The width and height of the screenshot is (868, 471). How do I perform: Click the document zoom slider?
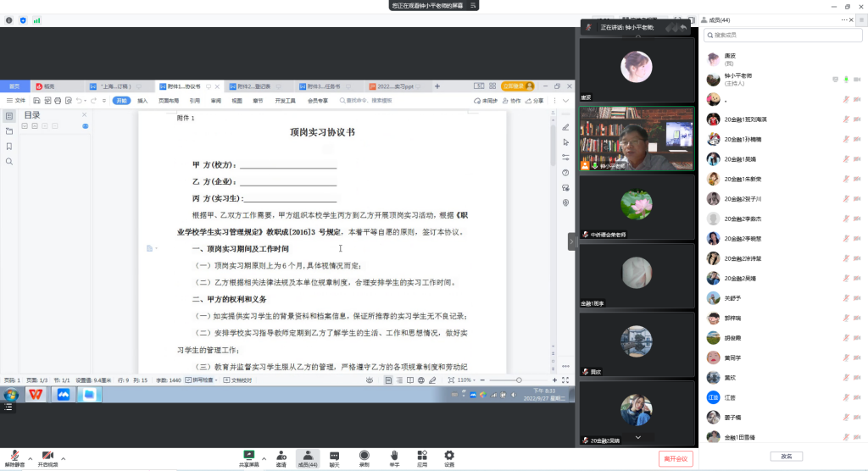pyautogui.click(x=518, y=380)
